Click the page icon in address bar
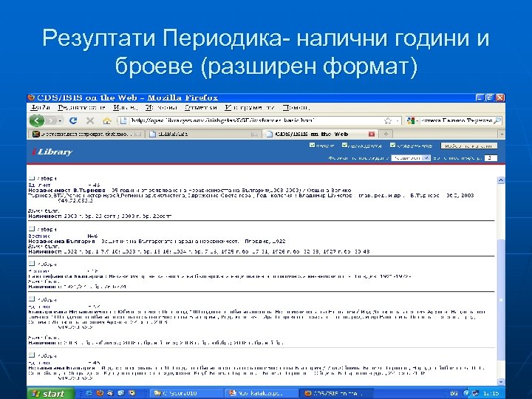 (123, 120)
